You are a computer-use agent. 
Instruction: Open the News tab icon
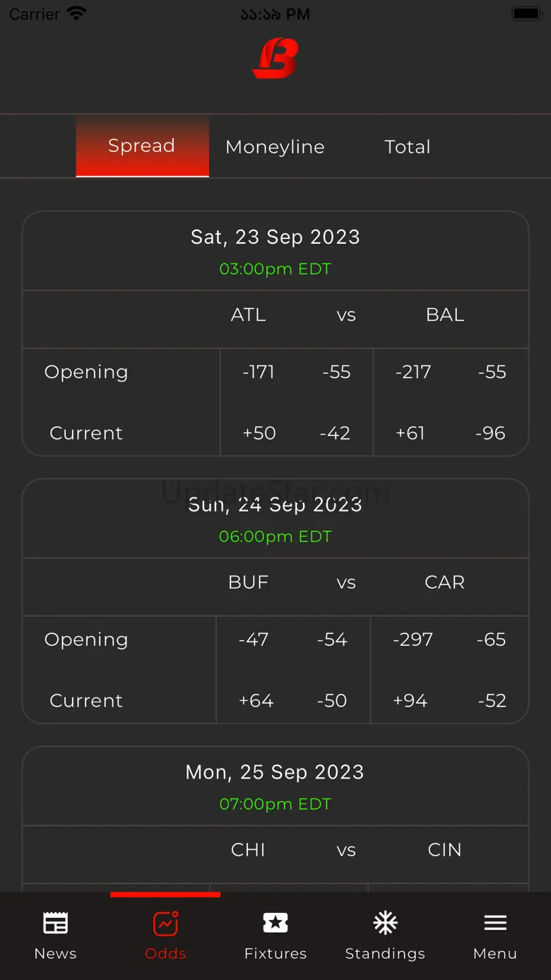click(55, 923)
